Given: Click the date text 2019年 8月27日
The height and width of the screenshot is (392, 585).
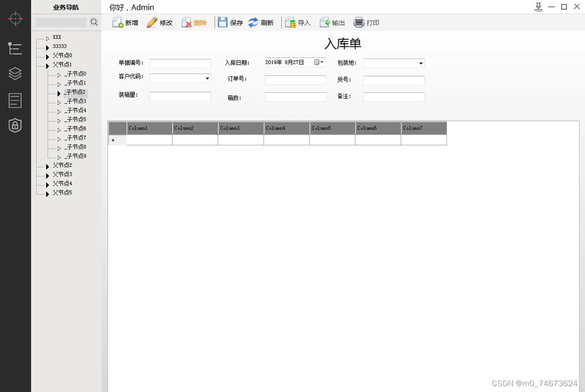Looking at the screenshot, I should click(284, 62).
